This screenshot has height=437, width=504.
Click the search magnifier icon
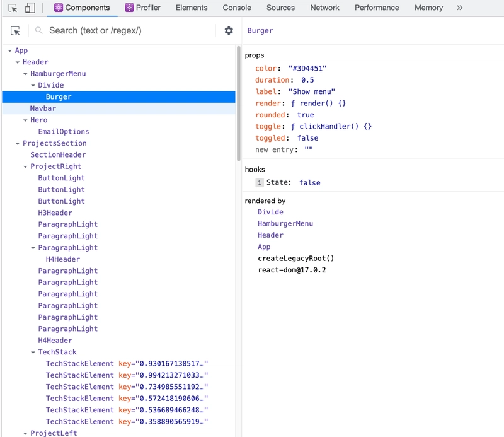38,30
